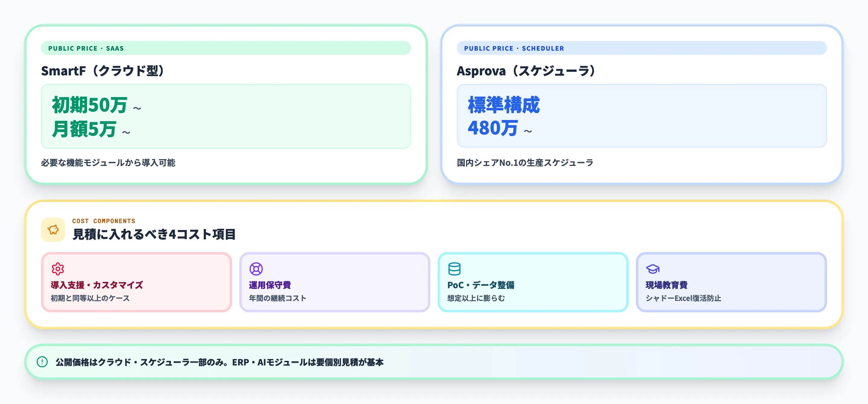The image size is (868, 404).
Task: Click the lifebuoy icon above 運用保守費
Action: click(256, 269)
